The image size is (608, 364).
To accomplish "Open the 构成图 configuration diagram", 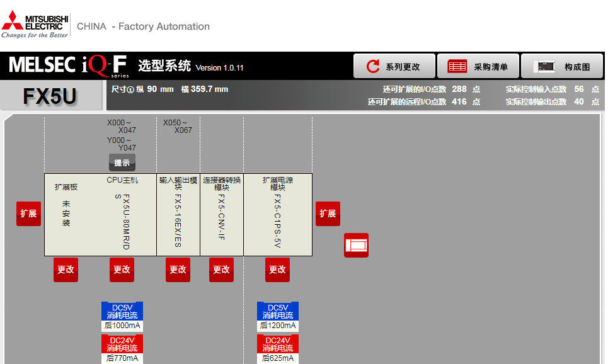I will (562, 66).
